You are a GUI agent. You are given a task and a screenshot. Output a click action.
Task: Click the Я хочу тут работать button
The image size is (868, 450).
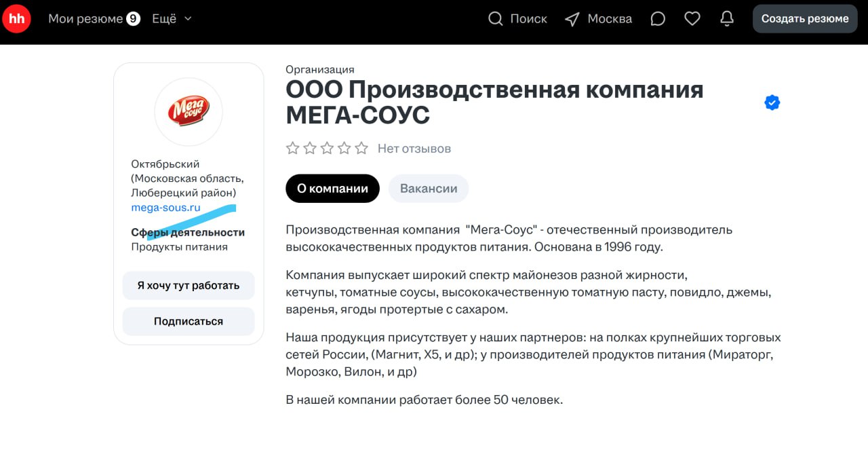click(x=189, y=286)
